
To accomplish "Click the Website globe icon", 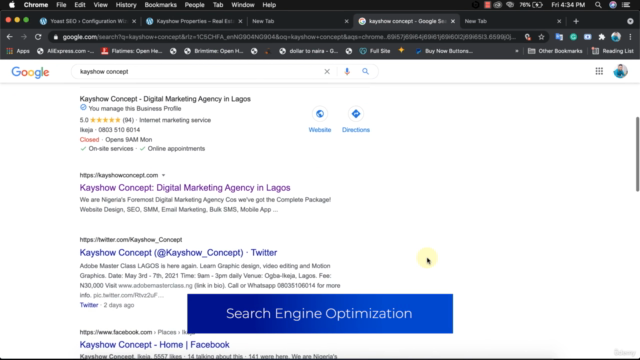I will tap(320, 114).
